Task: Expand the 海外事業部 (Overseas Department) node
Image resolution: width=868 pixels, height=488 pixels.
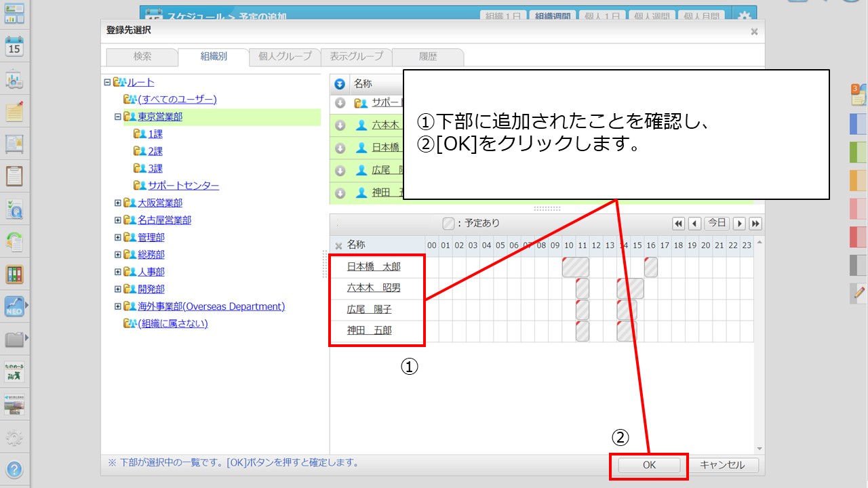Action: coord(117,306)
